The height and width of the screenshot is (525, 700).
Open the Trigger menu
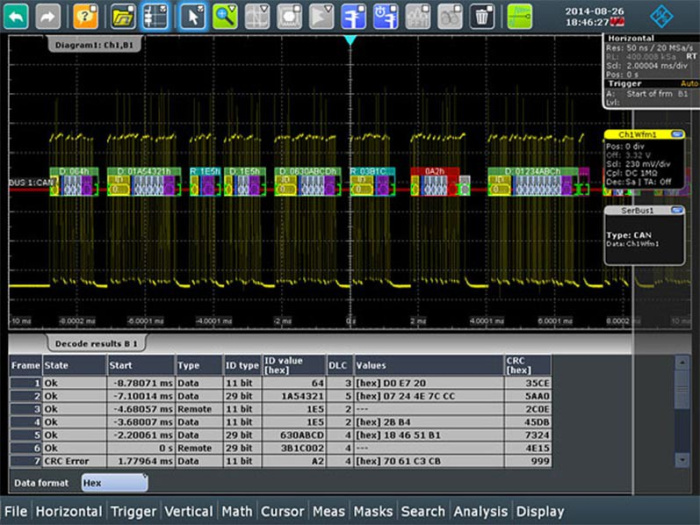(x=133, y=511)
